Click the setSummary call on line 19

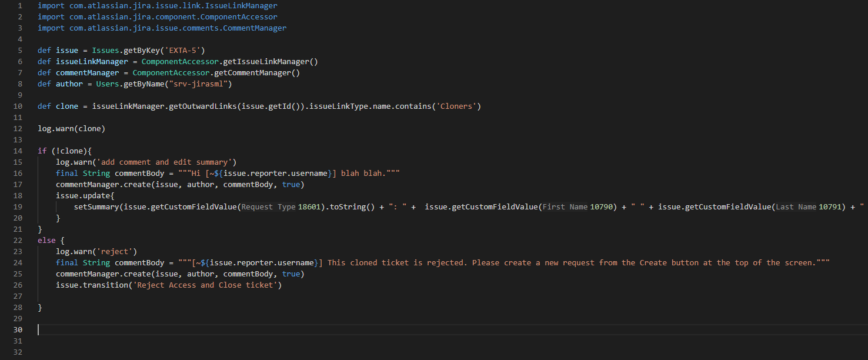[x=96, y=206]
